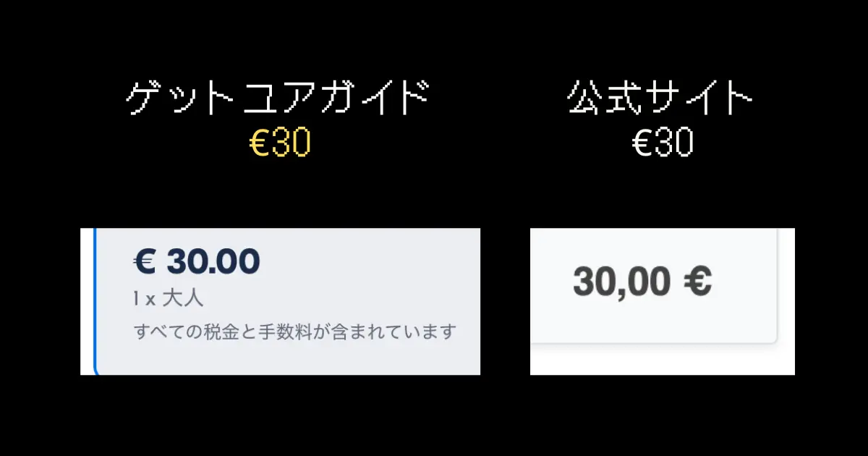Select the 30,00 € price text

tap(642, 281)
